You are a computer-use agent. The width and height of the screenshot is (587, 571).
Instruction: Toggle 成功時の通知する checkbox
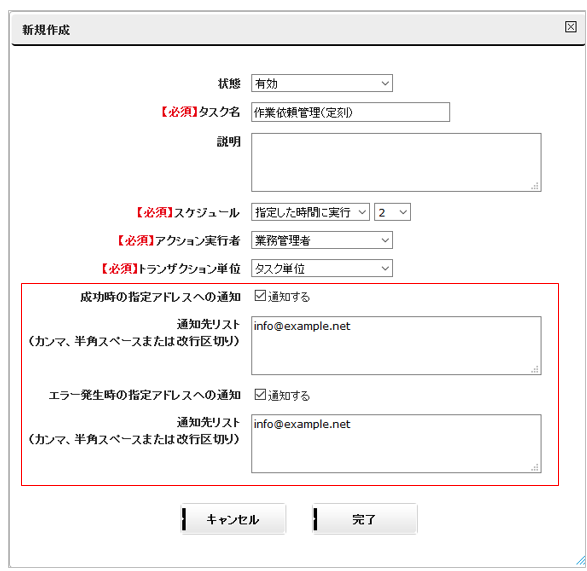pyautogui.click(x=260, y=296)
